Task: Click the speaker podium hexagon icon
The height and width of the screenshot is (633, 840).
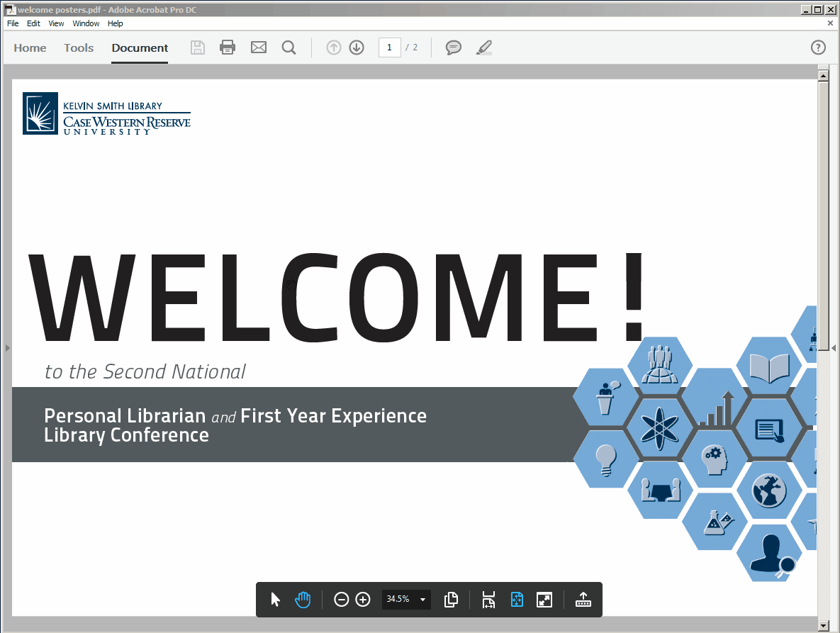Action: click(x=606, y=398)
